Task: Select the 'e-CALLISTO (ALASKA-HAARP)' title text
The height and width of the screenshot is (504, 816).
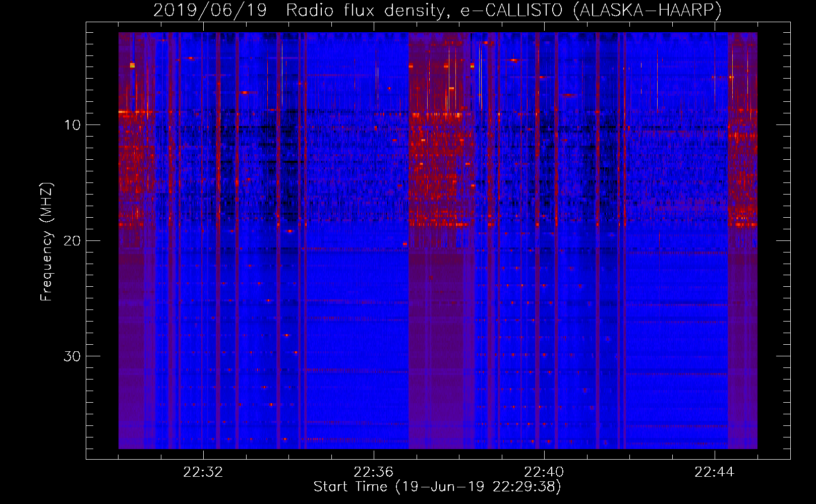Action: click(x=591, y=10)
